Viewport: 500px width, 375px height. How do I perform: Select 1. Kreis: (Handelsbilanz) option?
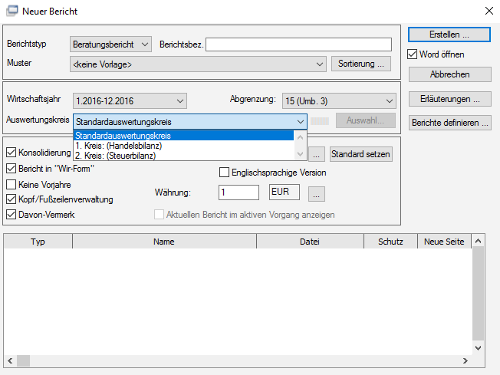point(184,145)
